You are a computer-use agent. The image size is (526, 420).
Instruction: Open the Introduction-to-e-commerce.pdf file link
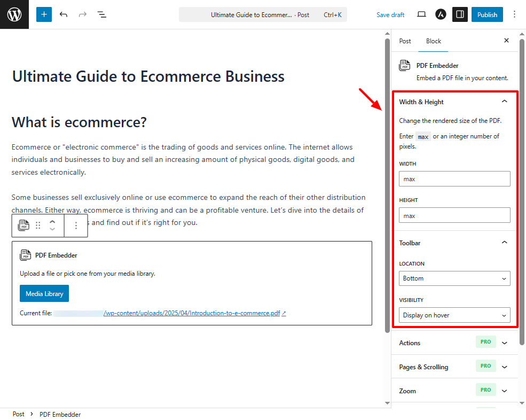click(x=192, y=313)
